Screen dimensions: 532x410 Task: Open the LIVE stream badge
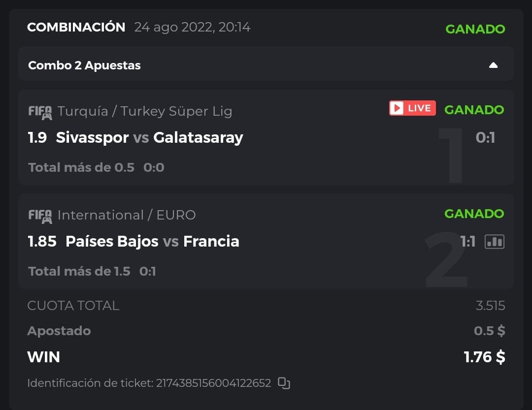coord(412,108)
